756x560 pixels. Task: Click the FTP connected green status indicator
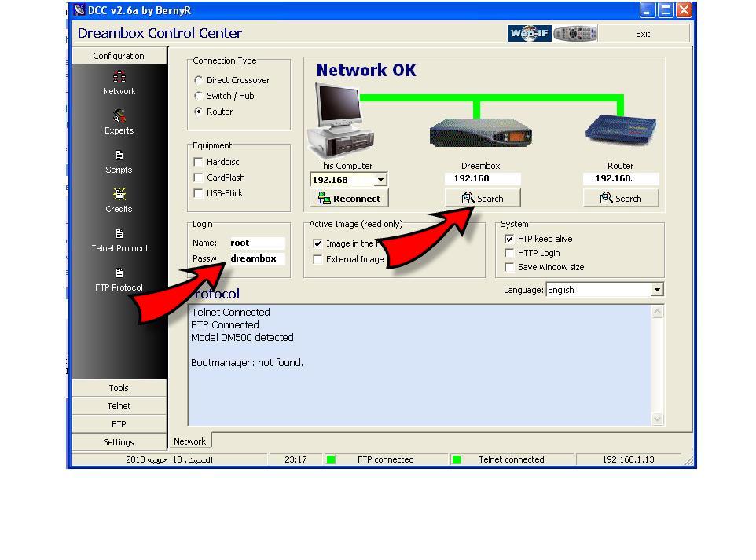(331, 459)
